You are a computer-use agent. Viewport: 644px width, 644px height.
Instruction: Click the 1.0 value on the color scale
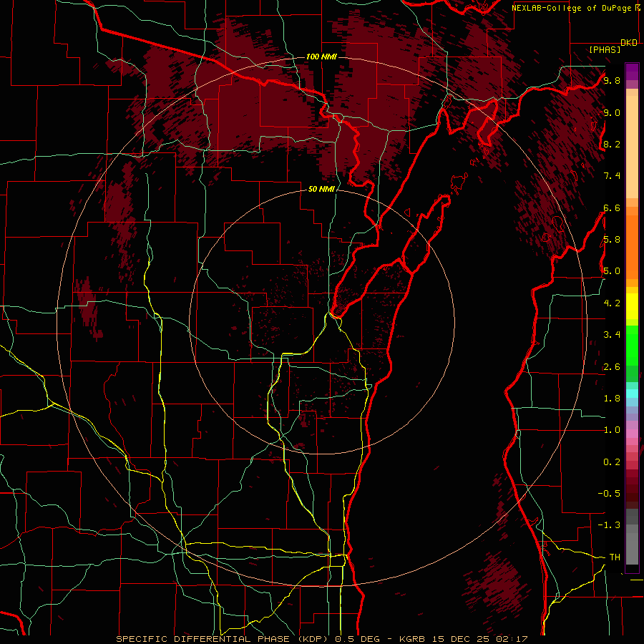tap(612, 430)
